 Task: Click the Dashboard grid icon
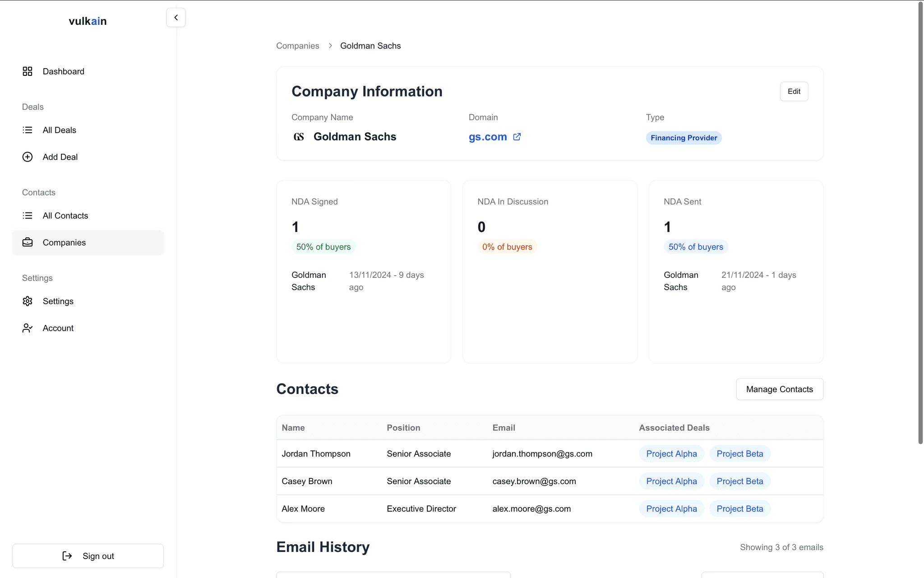tap(28, 71)
